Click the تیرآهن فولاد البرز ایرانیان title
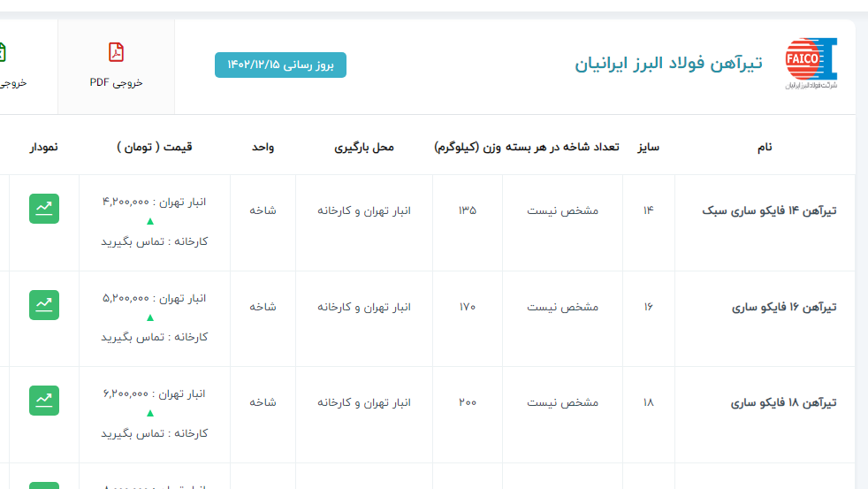 [x=668, y=65]
